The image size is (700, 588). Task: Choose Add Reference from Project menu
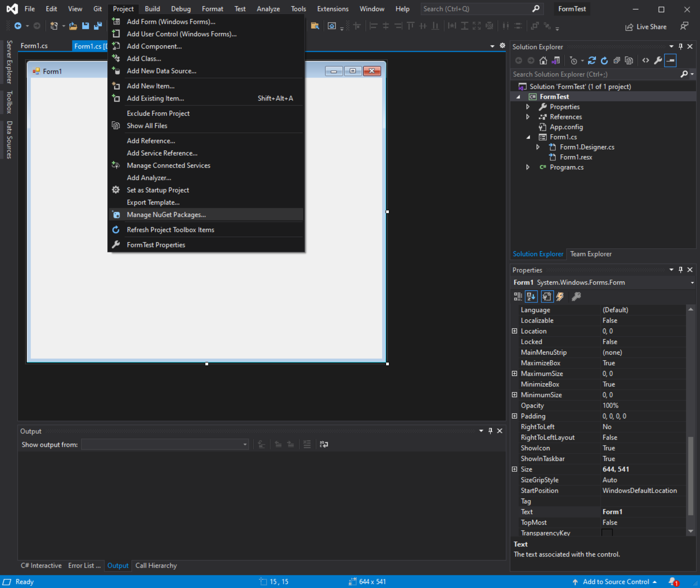[x=206, y=141]
